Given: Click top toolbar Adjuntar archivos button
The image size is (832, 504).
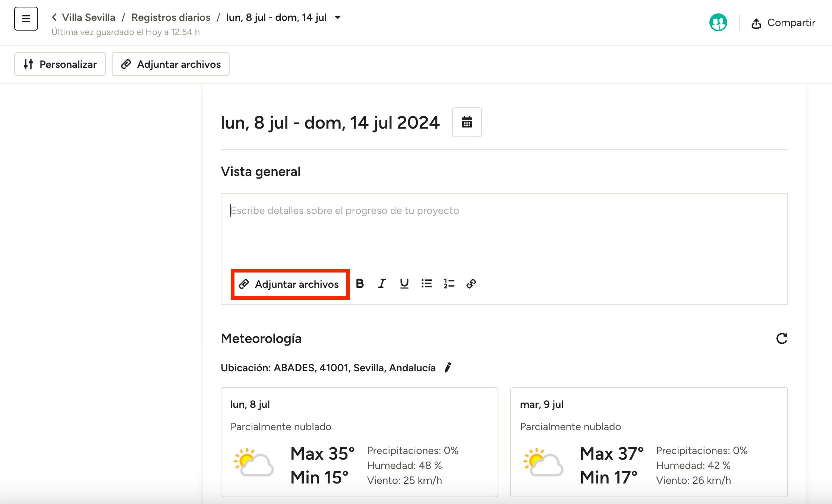Looking at the screenshot, I should [171, 64].
